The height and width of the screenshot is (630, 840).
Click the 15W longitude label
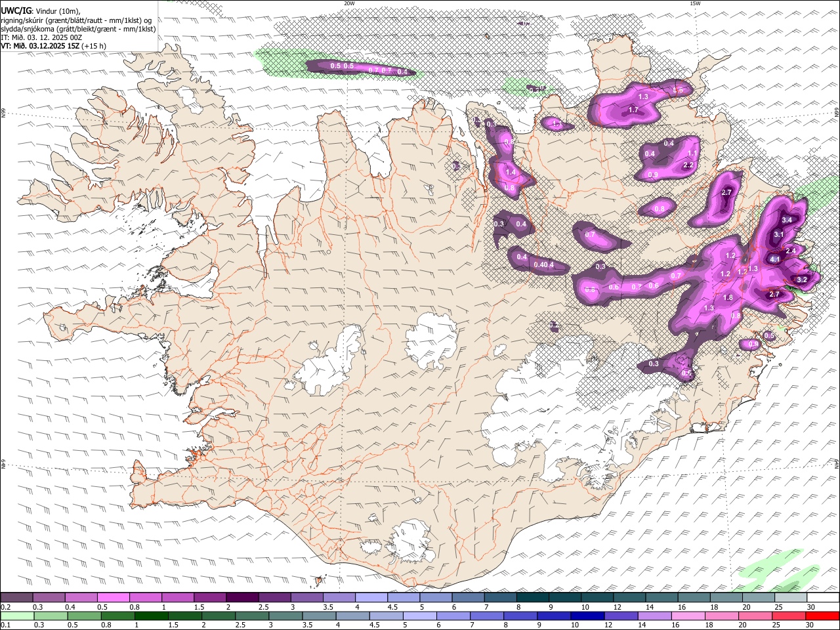point(694,3)
